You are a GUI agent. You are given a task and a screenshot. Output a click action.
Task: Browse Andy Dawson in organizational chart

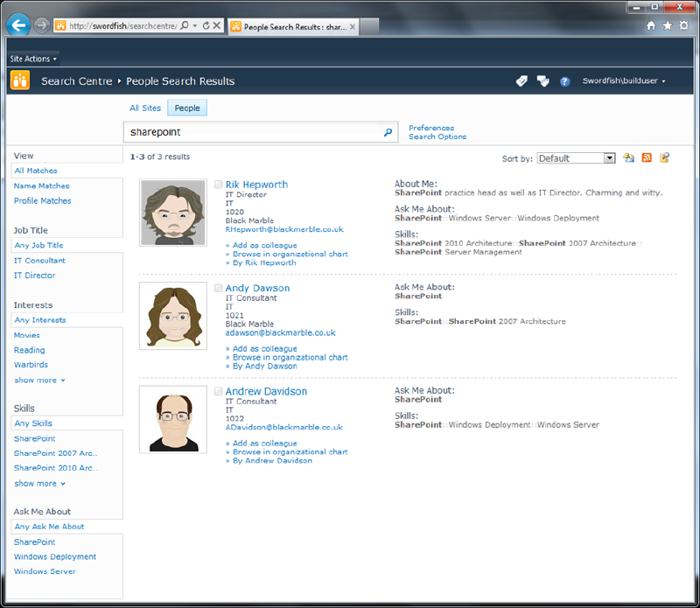pyautogui.click(x=290, y=357)
